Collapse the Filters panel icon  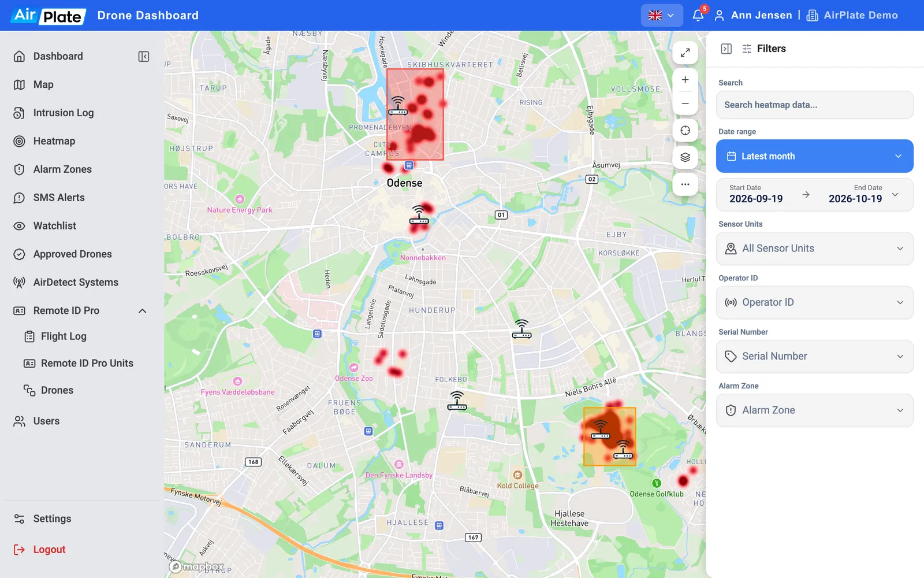pyautogui.click(x=726, y=49)
